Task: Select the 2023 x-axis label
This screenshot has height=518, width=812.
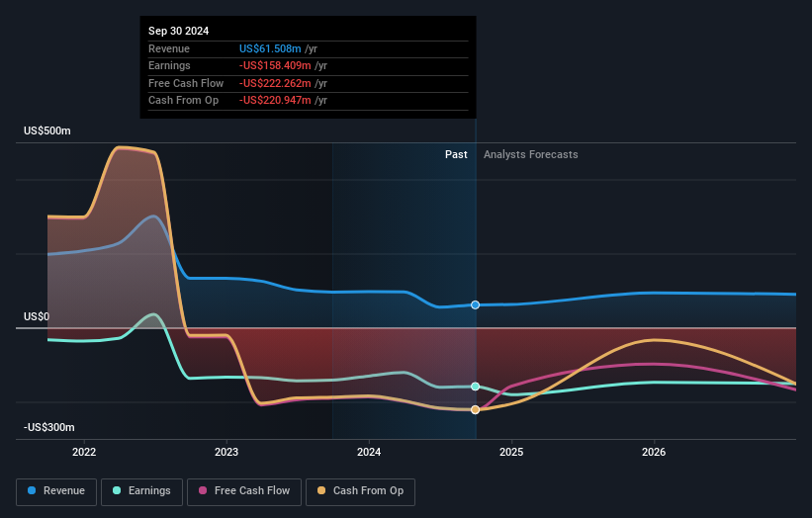Action: [226, 452]
